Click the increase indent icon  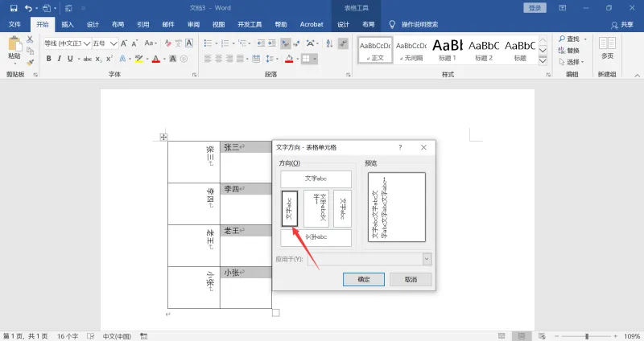pyautogui.click(x=272, y=43)
